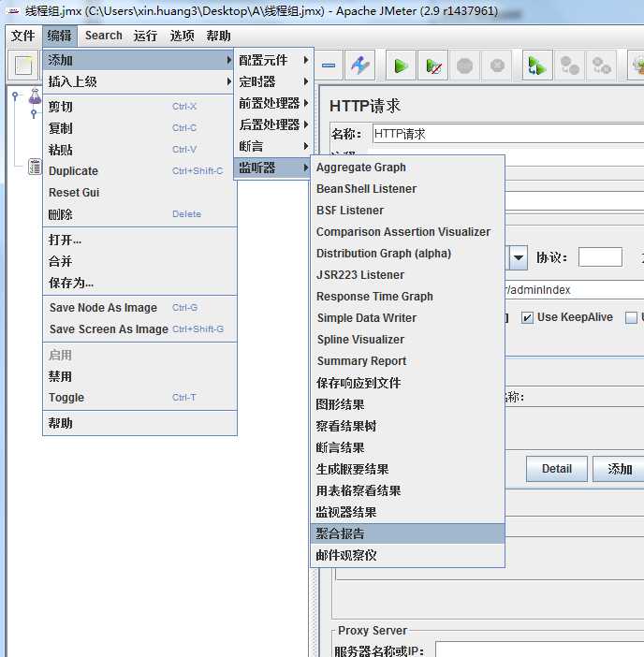
Task: Choose 保存为... menu entry
Action: [x=140, y=283]
